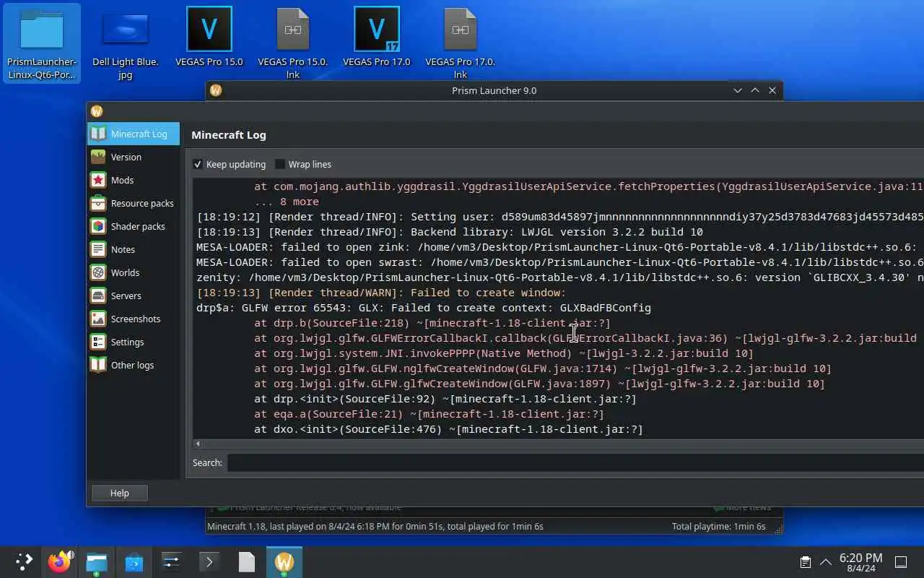Show hidden system tray icons
This screenshot has height=578, width=924.
(x=825, y=562)
